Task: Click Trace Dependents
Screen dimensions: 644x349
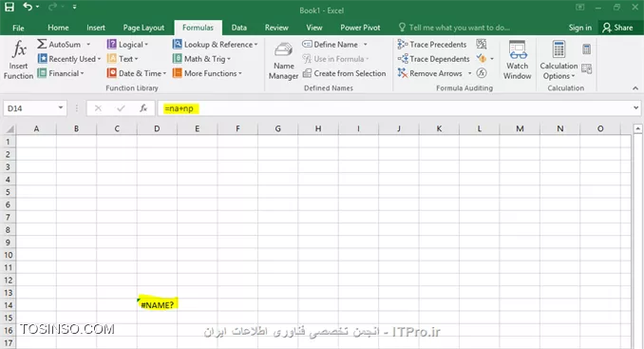Action: point(433,59)
